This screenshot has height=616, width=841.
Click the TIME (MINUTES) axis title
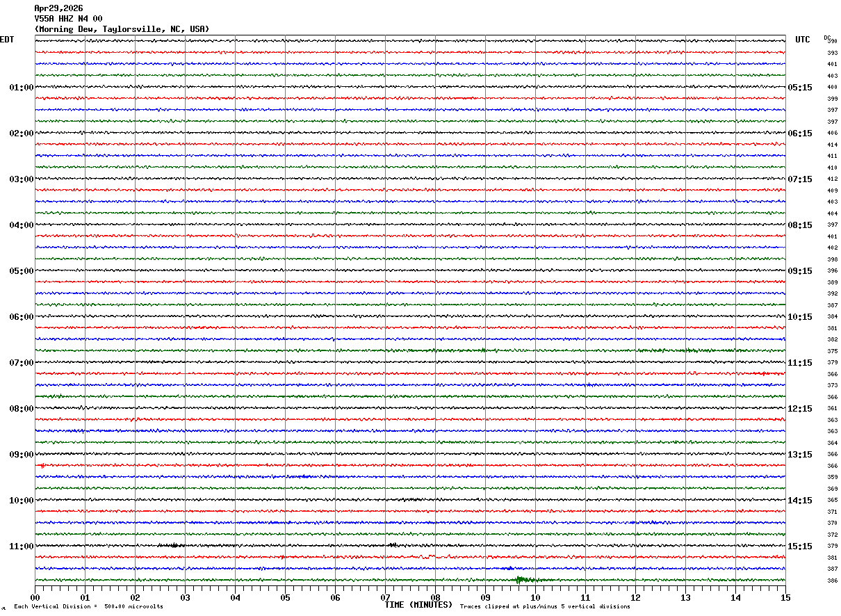point(418,605)
